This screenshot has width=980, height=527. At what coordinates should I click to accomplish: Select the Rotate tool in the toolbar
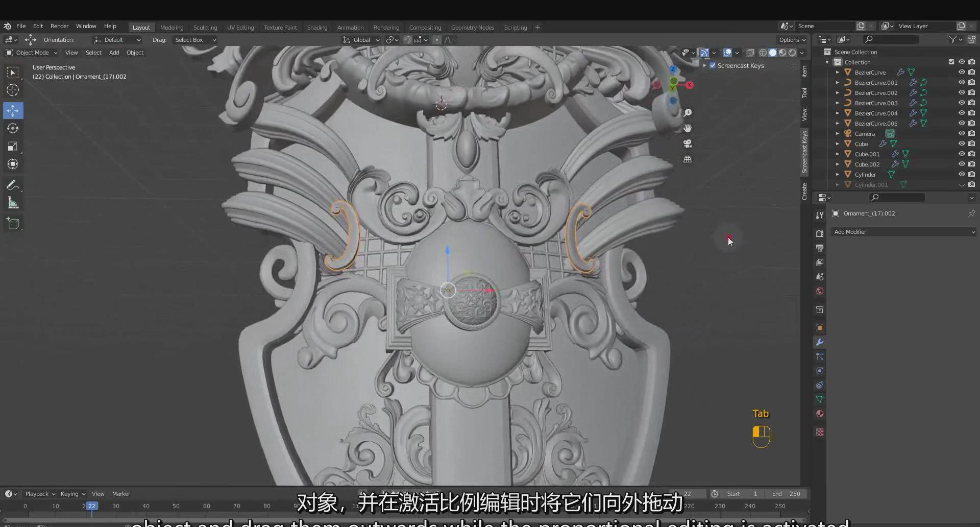tap(13, 129)
